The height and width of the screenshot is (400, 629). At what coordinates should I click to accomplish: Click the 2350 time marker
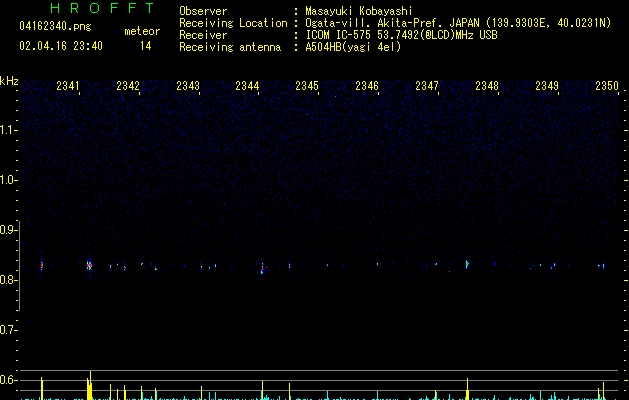point(607,86)
